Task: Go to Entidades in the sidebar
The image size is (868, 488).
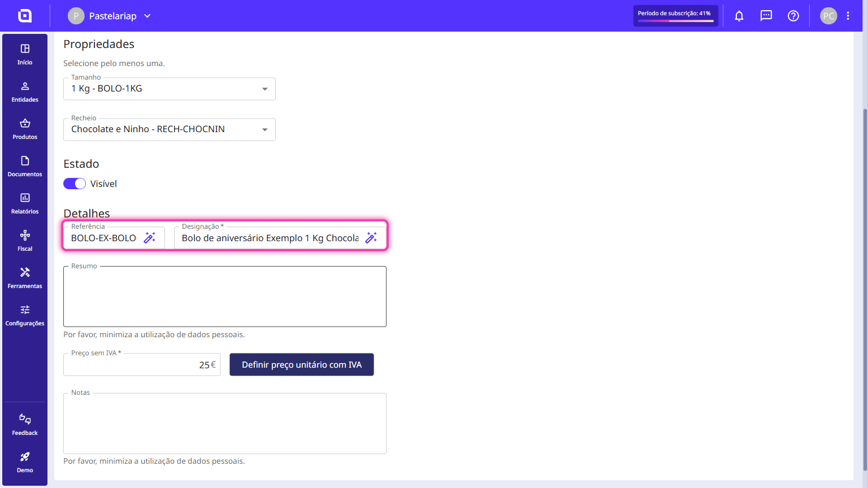Action: (x=25, y=91)
